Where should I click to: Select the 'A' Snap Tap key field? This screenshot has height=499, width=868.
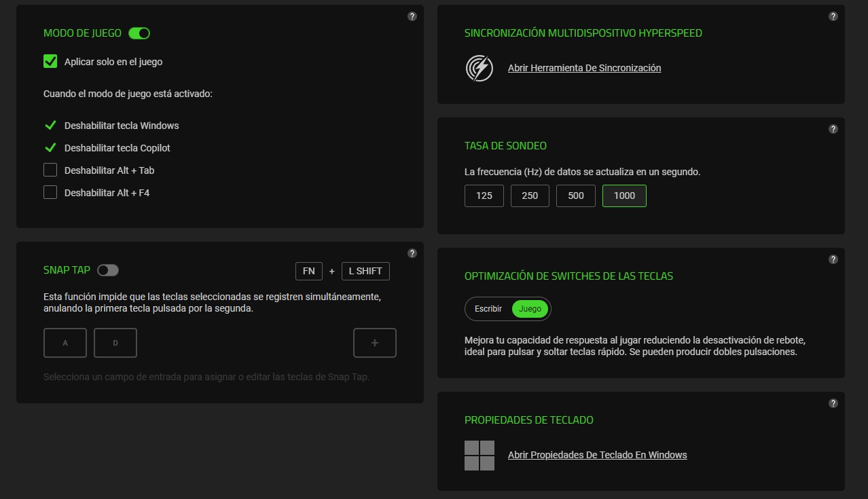65,343
